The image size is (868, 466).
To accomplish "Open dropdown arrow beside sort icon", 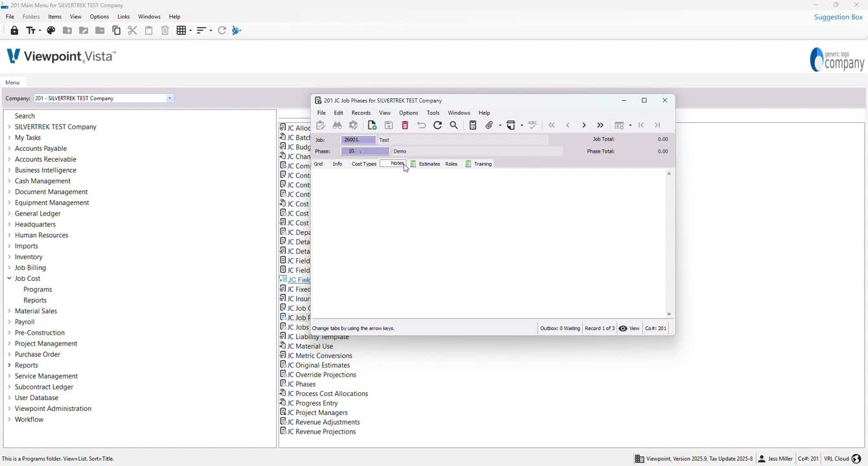I will (211, 30).
